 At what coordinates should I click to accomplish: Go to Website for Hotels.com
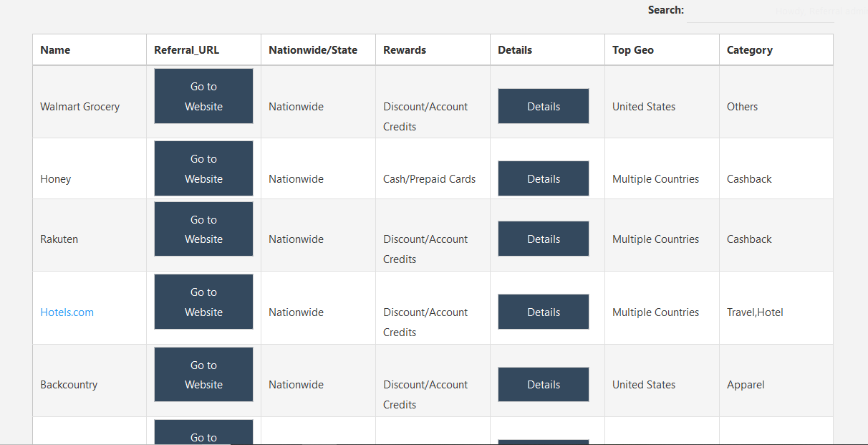click(203, 302)
